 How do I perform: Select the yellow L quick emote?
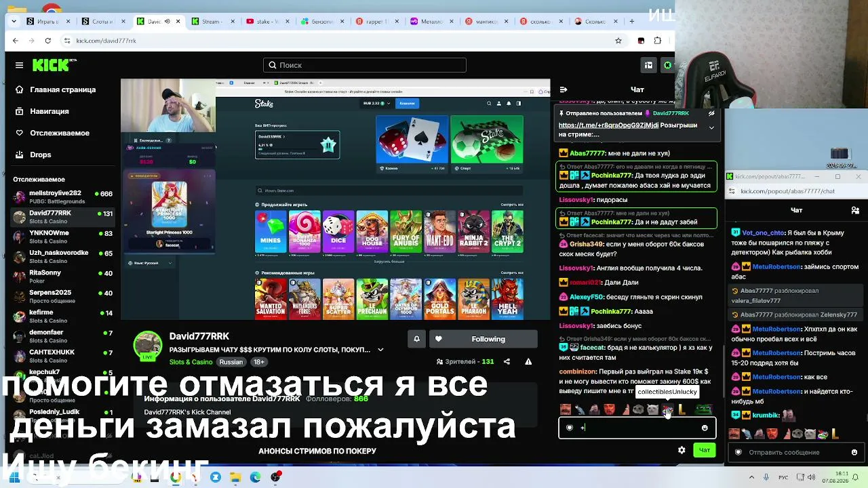click(682, 409)
